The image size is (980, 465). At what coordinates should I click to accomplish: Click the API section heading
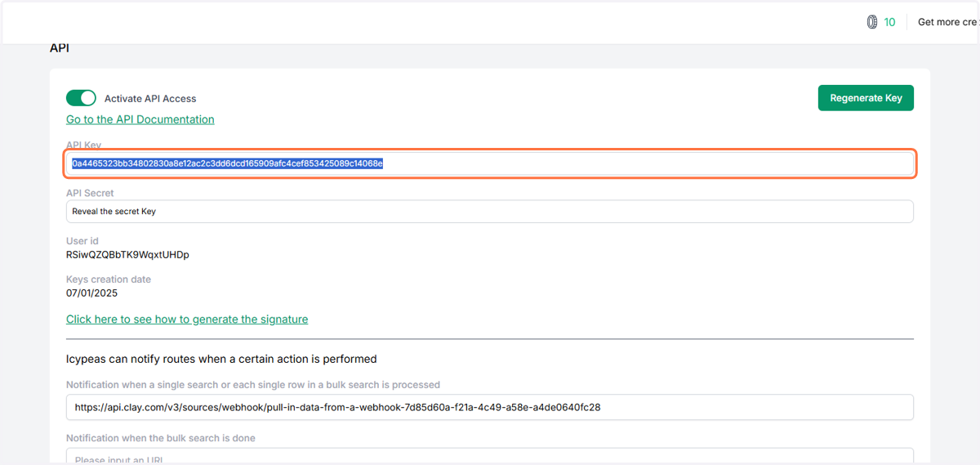(60, 48)
